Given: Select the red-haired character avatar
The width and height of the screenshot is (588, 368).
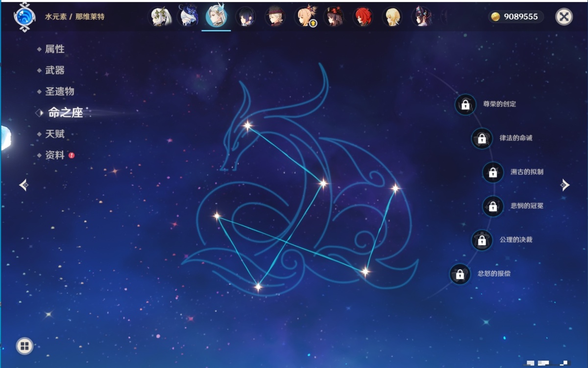Looking at the screenshot, I should pyautogui.click(x=363, y=17).
